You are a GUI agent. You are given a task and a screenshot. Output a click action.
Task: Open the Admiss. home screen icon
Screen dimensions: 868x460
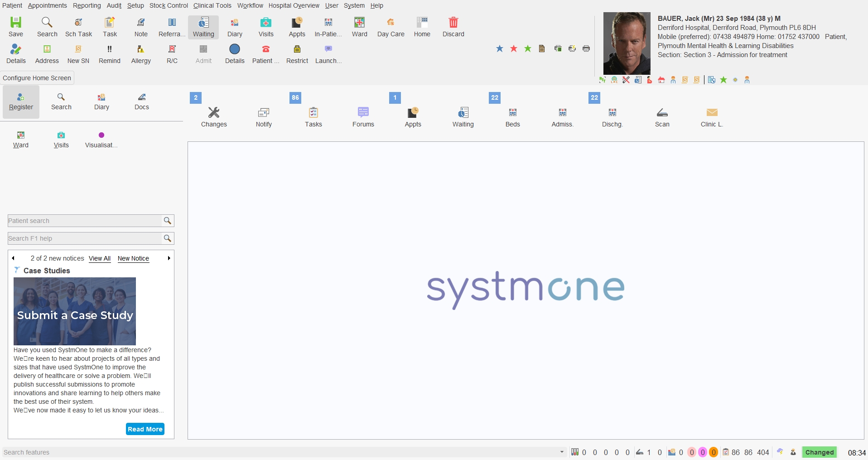563,117
